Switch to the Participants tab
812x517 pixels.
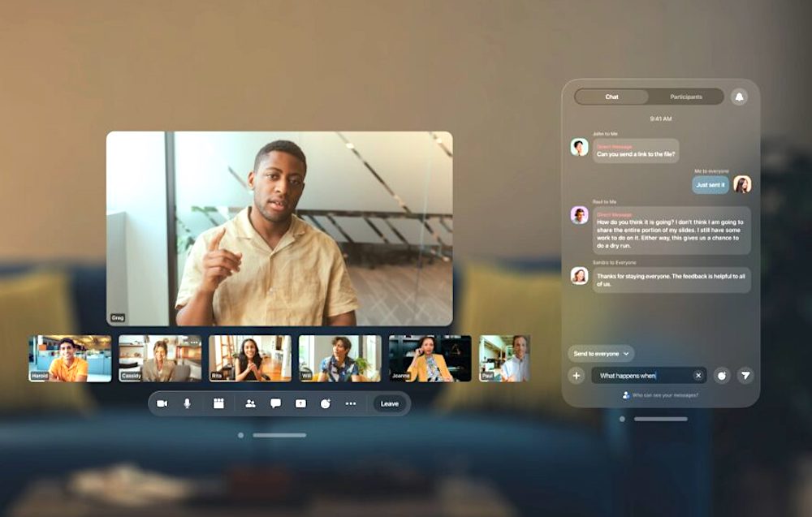pos(686,97)
